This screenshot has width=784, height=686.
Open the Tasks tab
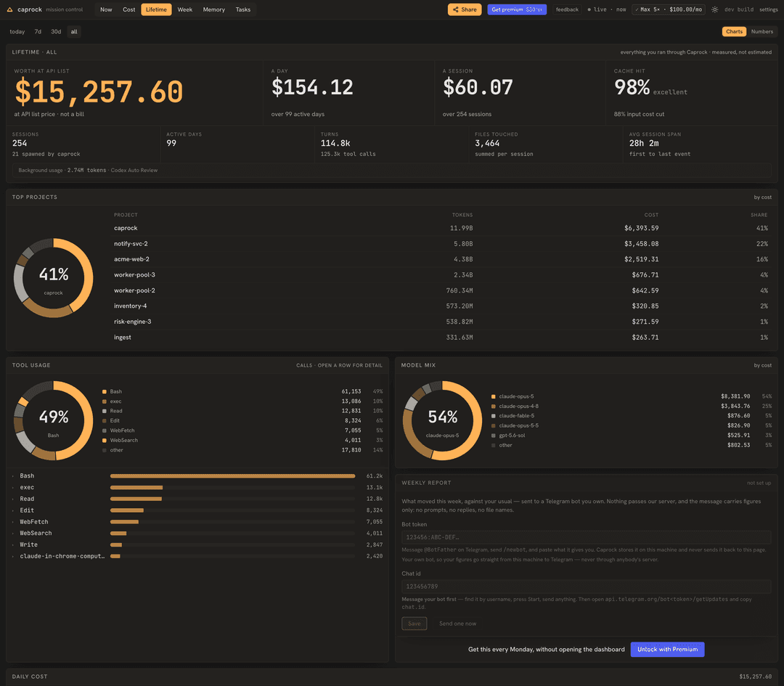pyautogui.click(x=243, y=9)
